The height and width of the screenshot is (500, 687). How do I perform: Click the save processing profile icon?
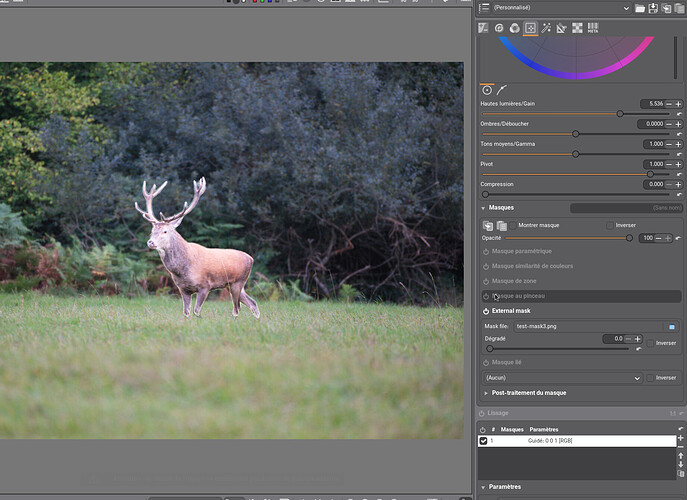(x=652, y=8)
